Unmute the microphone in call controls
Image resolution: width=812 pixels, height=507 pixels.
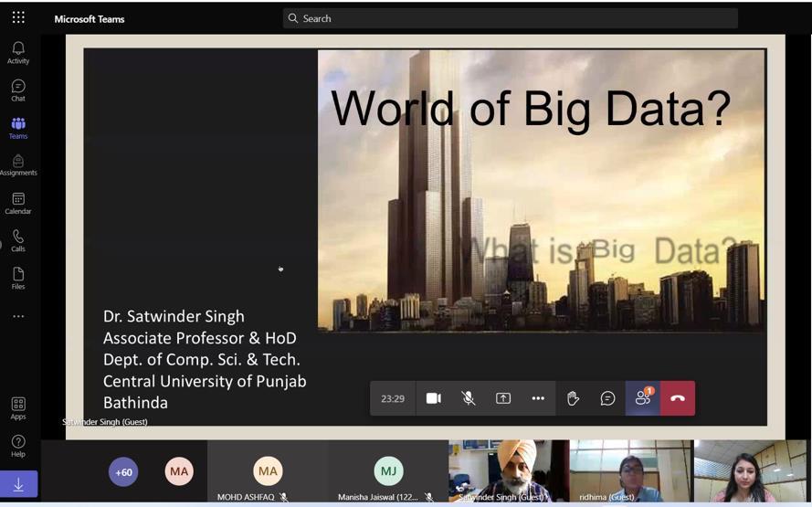point(469,398)
